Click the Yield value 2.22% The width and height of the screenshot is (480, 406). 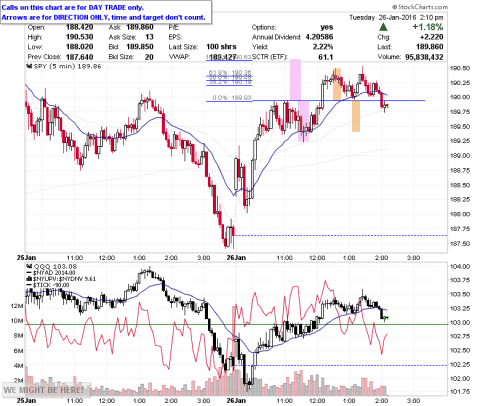(323, 47)
